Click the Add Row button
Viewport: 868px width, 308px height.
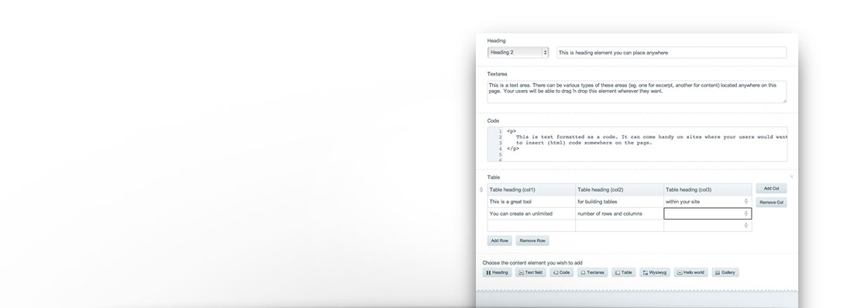pos(499,241)
